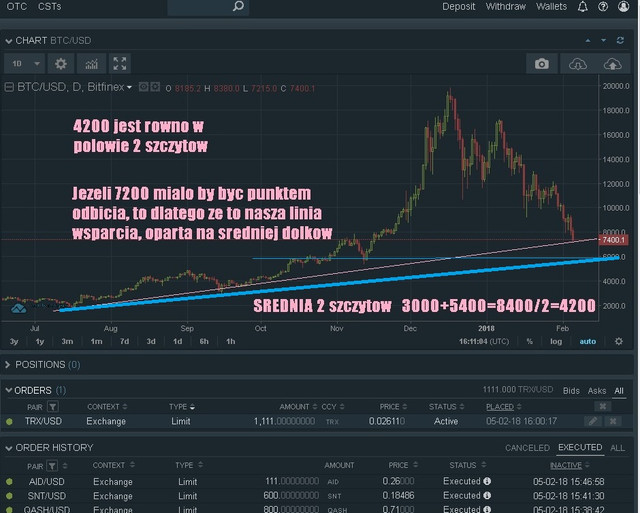Cancel the TRX/USD order with its X
This screenshot has height=513, width=640.
pyautogui.click(x=613, y=421)
